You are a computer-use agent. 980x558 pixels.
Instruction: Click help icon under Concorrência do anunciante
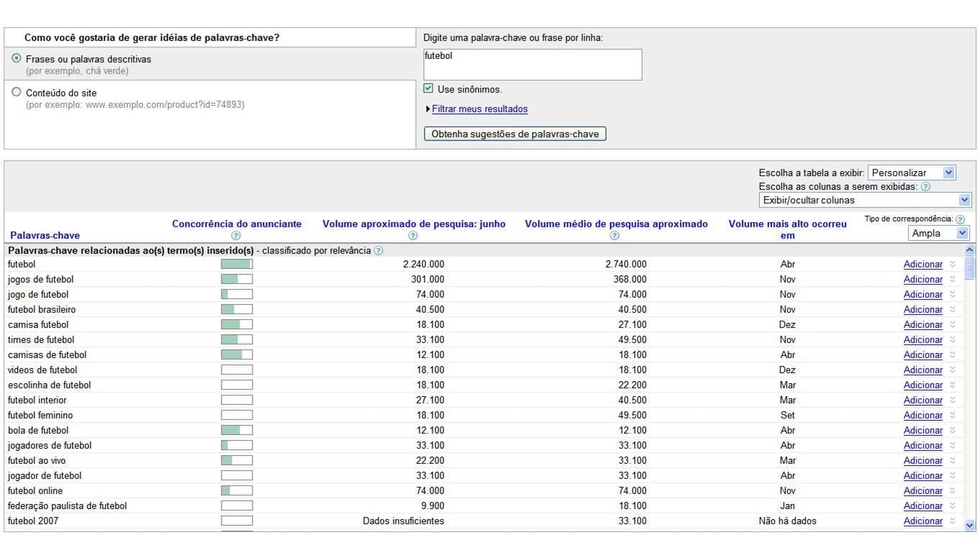point(236,236)
